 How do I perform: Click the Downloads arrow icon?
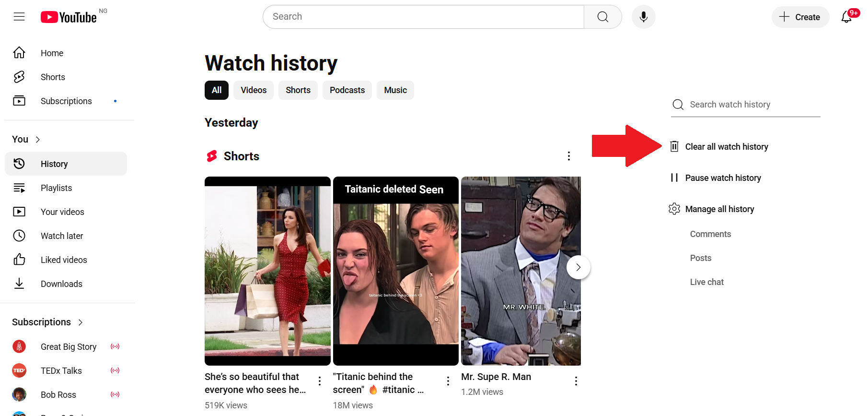tap(19, 284)
